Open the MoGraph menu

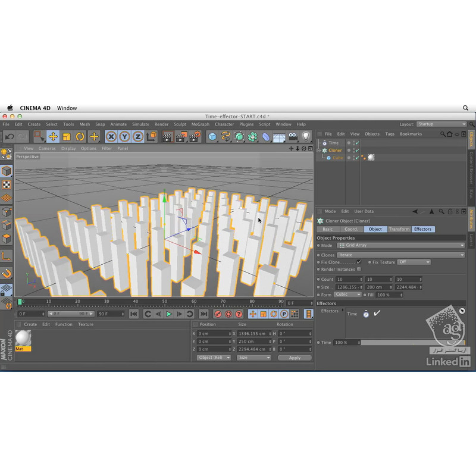click(x=200, y=124)
